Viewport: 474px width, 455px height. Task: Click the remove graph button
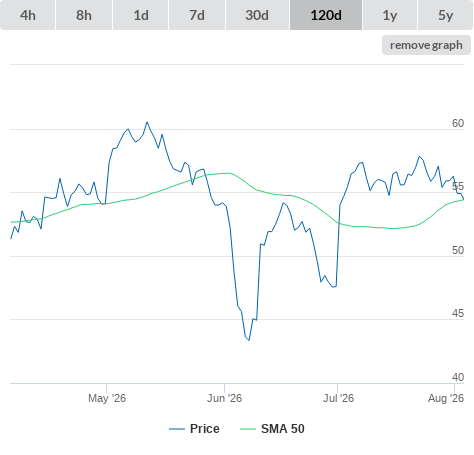[x=426, y=45]
